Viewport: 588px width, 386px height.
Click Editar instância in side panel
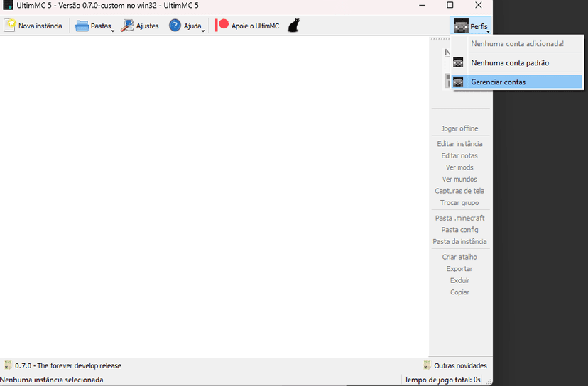pos(459,144)
